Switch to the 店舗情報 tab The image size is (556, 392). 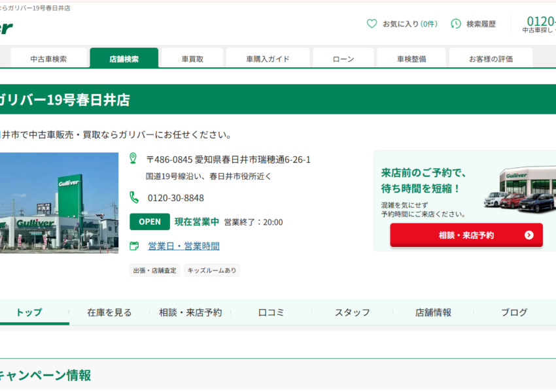pos(433,312)
